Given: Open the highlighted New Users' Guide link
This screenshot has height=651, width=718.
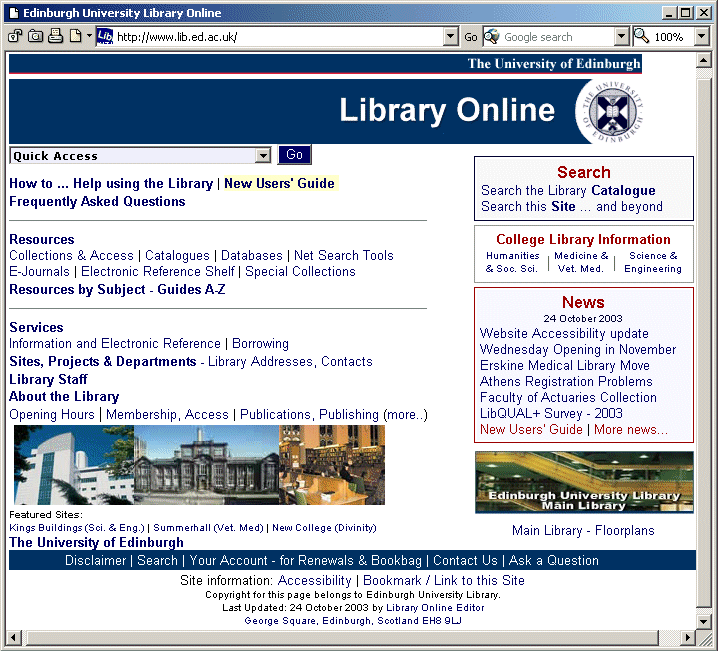Looking at the screenshot, I should pyautogui.click(x=279, y=183).
